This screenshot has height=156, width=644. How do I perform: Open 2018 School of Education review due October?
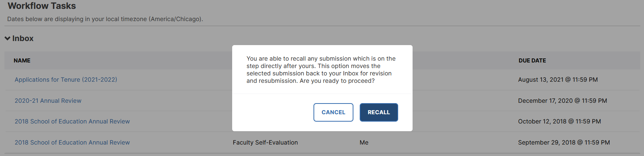point(72,121)
